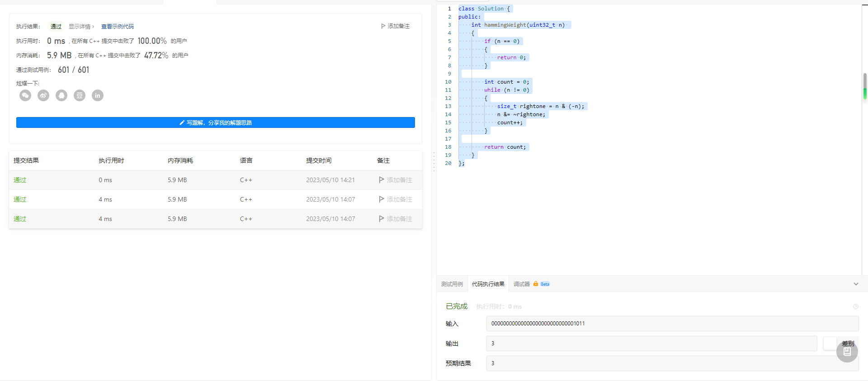Click 写题解 share solution button

[216, 122]
